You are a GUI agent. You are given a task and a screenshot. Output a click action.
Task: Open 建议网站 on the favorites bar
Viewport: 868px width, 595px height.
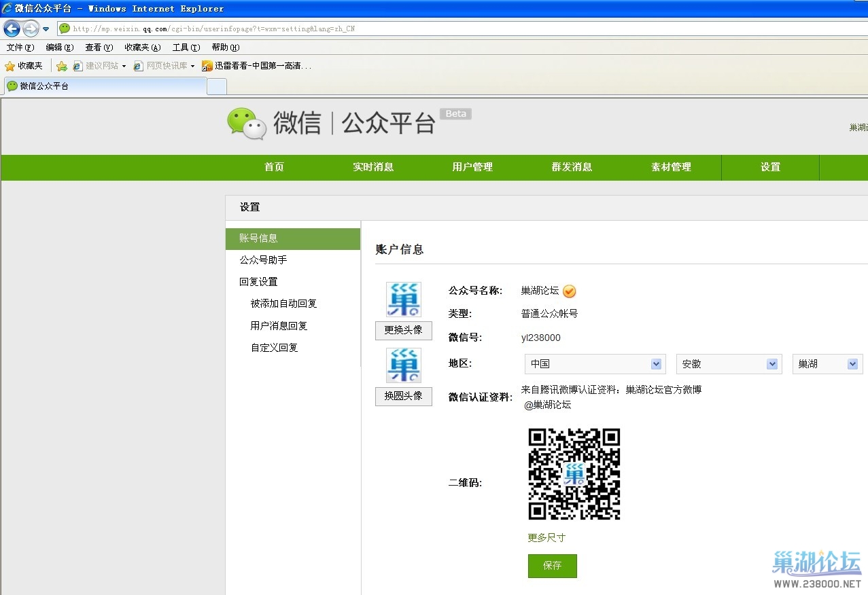click(x=101, y=66)
